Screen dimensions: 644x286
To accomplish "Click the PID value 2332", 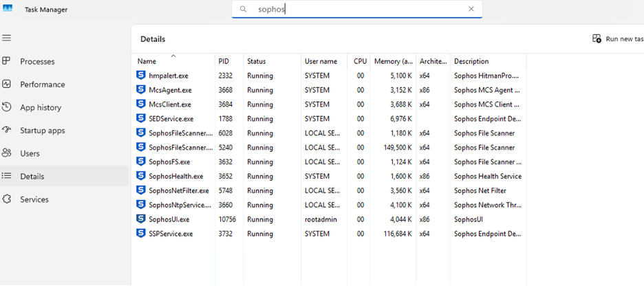I will (225, 76).
